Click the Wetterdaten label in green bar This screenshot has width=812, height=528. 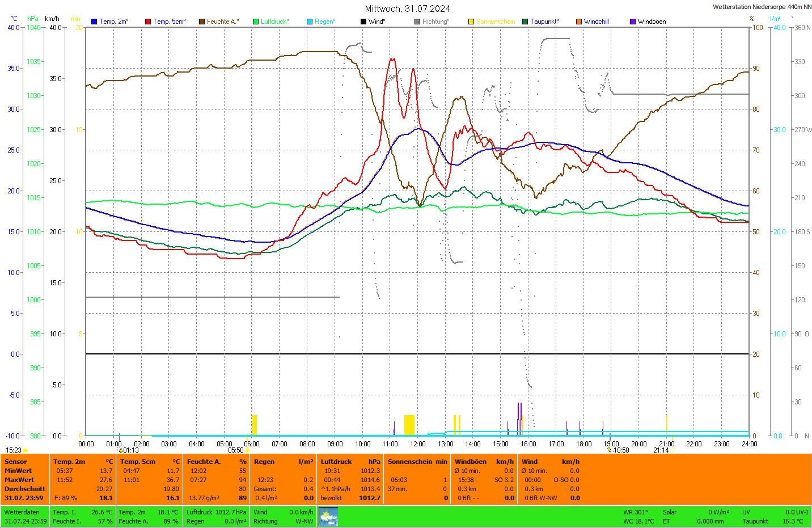(22, 512)
